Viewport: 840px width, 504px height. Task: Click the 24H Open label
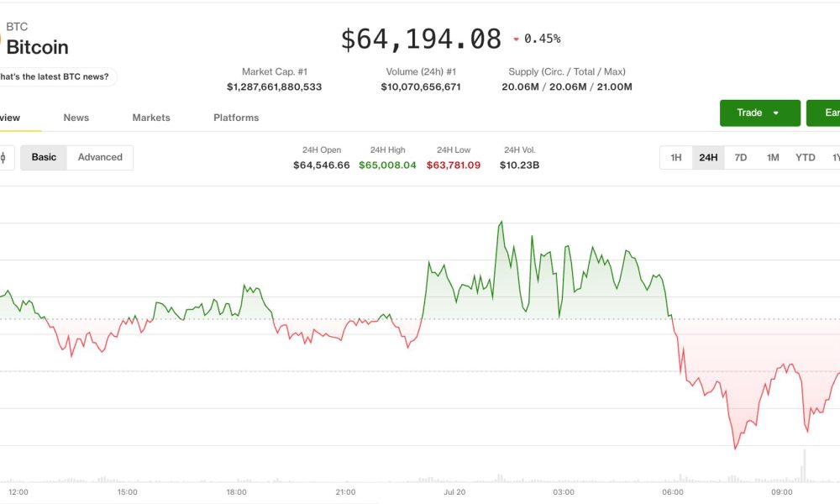coord(322,150)
